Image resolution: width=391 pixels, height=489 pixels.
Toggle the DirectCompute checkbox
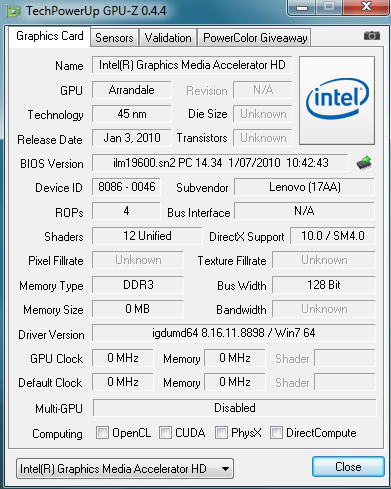coord(276,433)
